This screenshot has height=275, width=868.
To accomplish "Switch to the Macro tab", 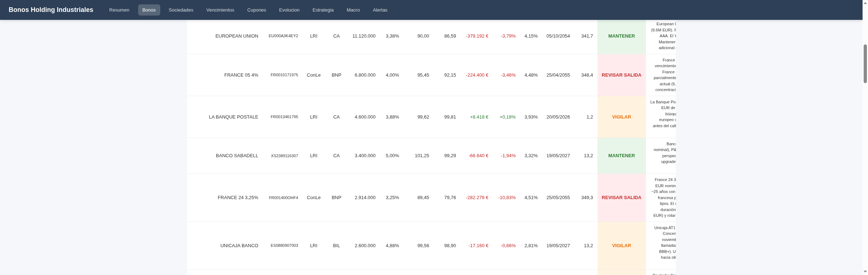I will point(353,10).
